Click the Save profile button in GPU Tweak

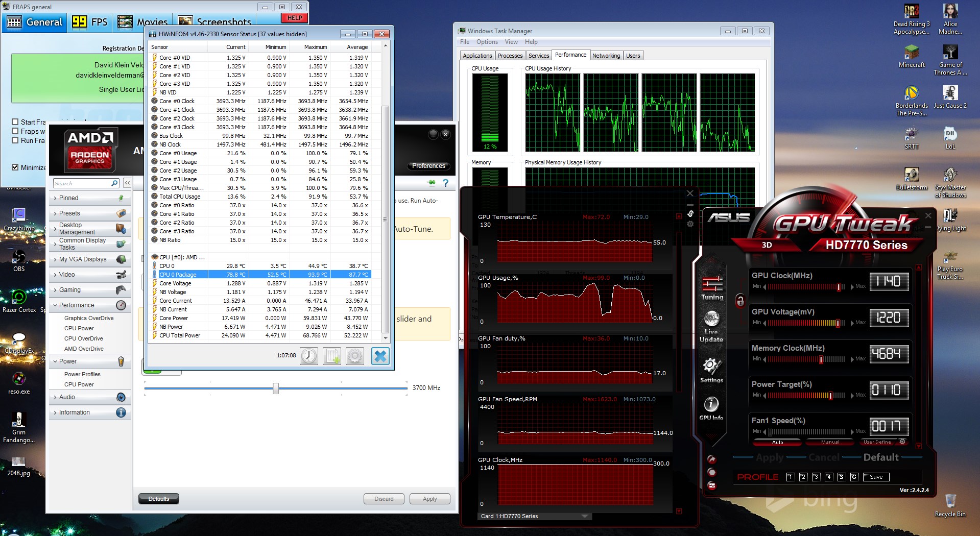coord(876,477)
